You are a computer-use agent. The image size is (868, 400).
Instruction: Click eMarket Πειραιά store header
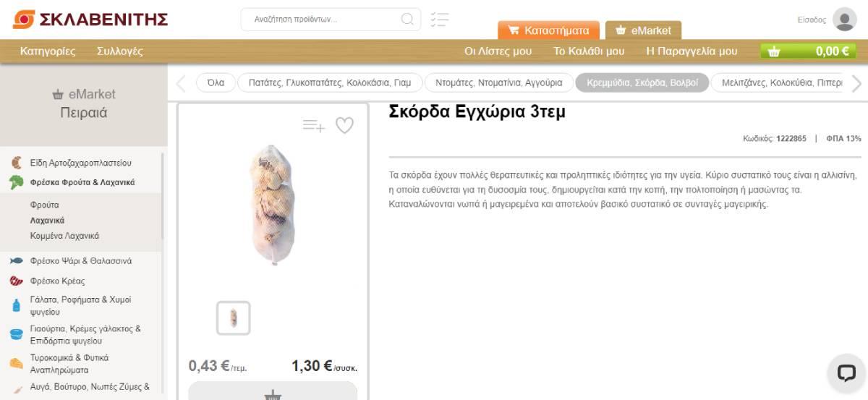coord(84,103)
